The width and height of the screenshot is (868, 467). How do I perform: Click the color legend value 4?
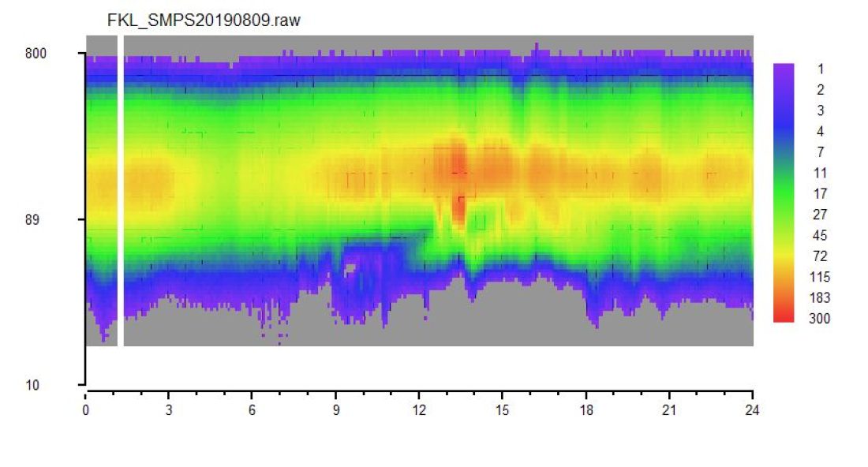tap(821, 132)
